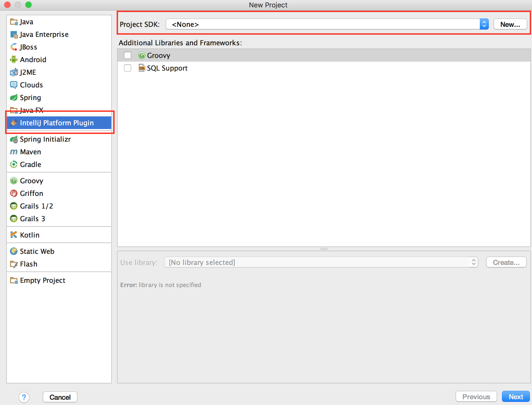Choose Java Enterprise icon in list
The height and width of the screenshot is (405, 532).
(14, 34)
